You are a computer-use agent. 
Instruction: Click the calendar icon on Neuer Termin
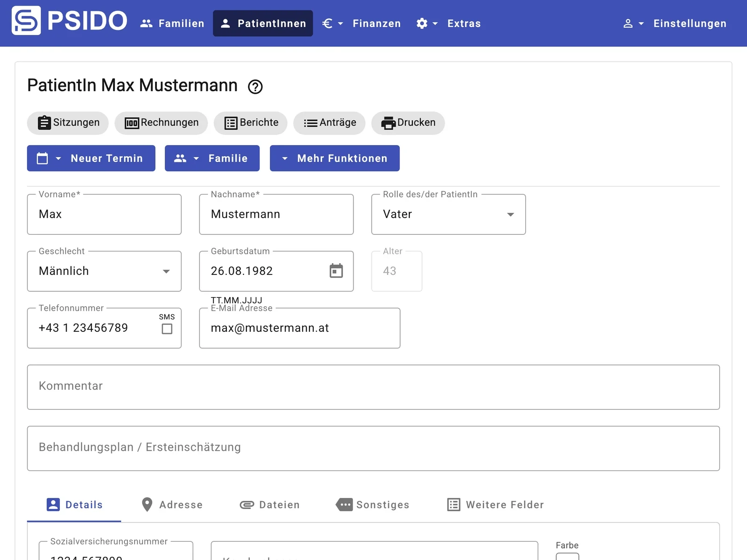[x=42, y=158]
